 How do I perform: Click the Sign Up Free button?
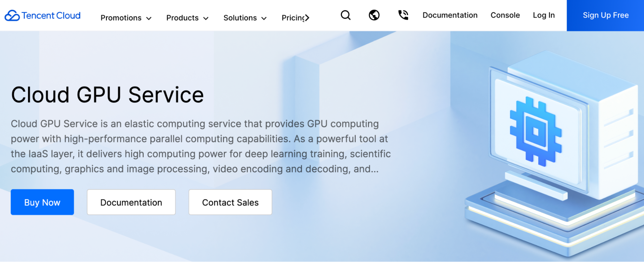click(x=605, y=15)
